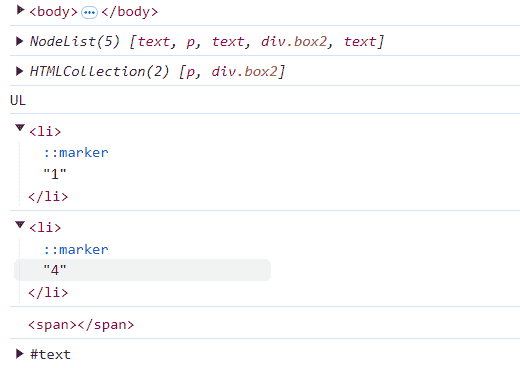The height and width of the screenshot is (368, 520).
Task: Click the HTMLCollection(2) label
Action: (99, 71)
